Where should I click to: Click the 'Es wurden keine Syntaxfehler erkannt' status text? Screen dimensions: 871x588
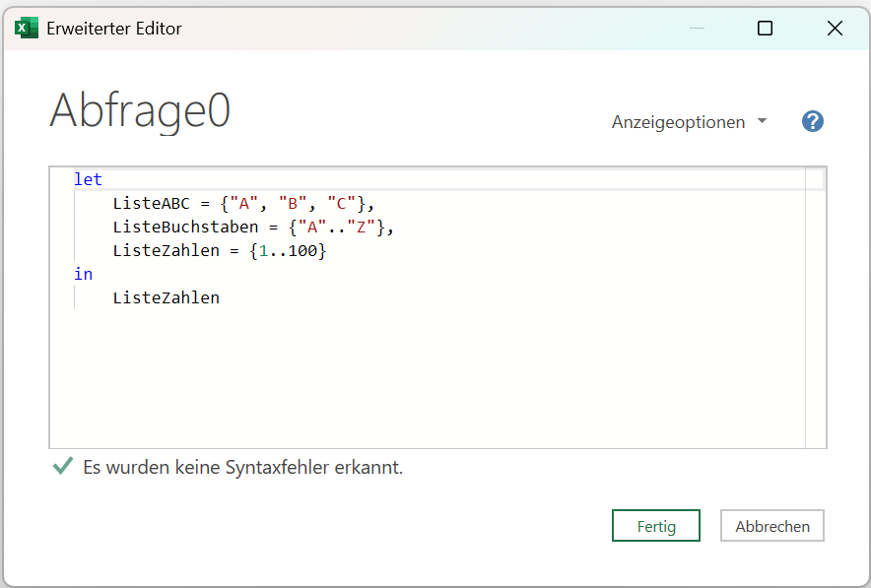coord(242,467)
